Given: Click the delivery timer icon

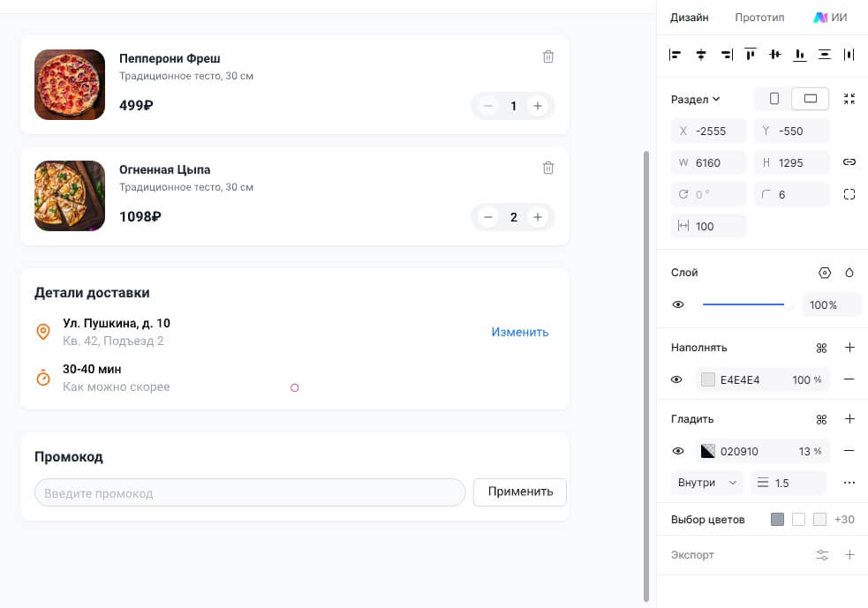Looking at the screenshot, I should [43, 378].
